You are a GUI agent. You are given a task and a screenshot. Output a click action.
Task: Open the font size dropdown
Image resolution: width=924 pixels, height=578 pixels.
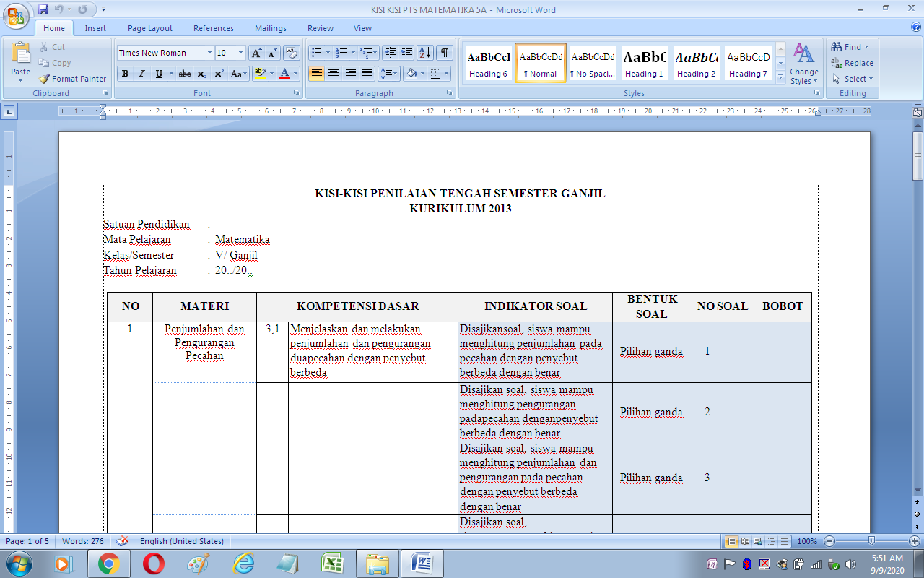click(x=240, y=53)
